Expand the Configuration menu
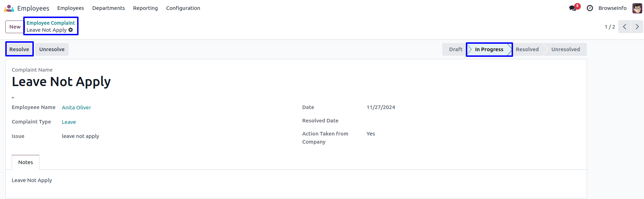Viewport: 644px width, 199px height. [x=183, y=8]
